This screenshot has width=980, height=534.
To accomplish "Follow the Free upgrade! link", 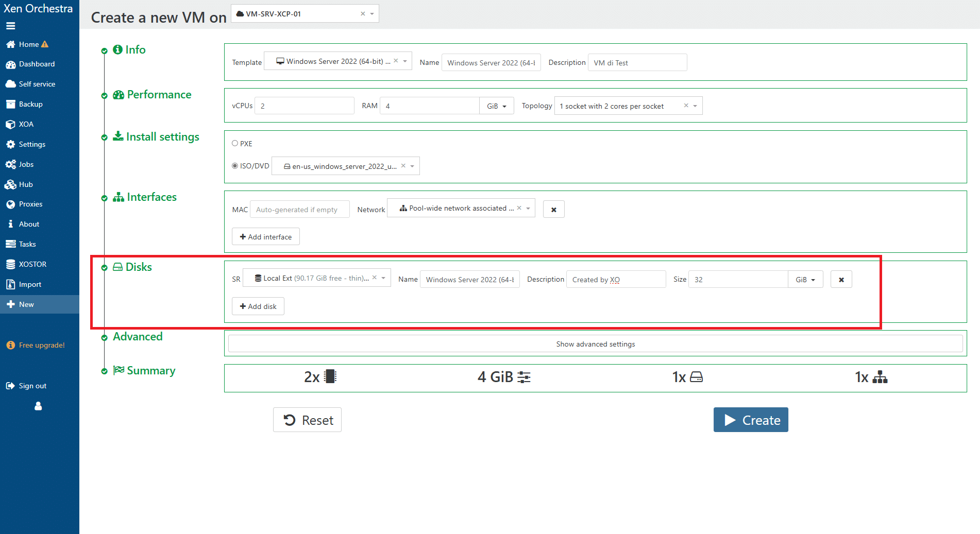I will [x=42, y=345].
